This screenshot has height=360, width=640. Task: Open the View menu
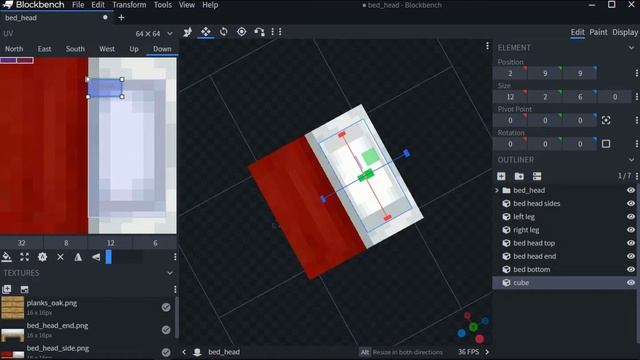click(x=187, y=5)
